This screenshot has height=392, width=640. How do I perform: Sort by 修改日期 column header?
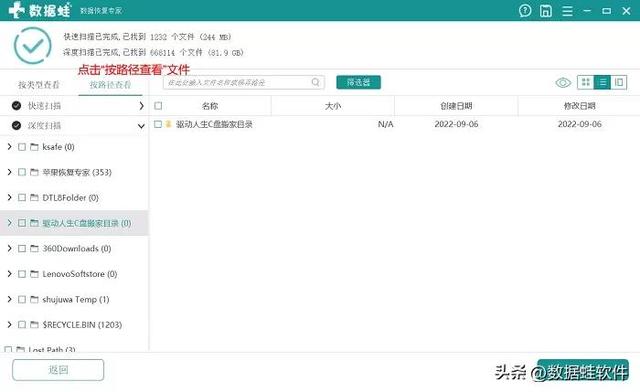coord(579,106)
